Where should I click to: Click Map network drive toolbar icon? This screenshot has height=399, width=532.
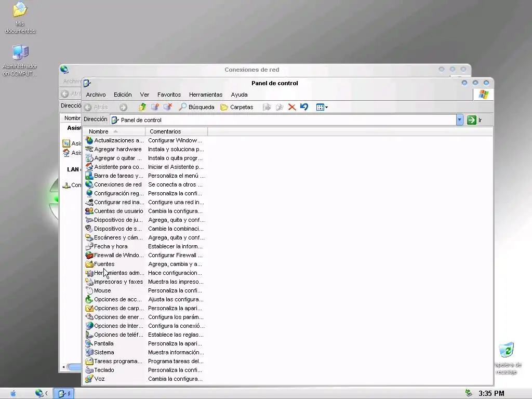[x=155, y=107]
